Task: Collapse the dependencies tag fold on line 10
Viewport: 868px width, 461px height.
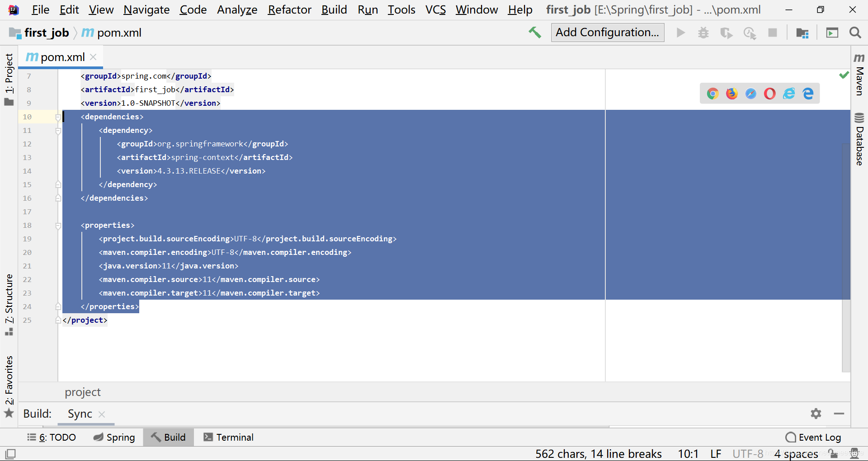Action: 58,117
